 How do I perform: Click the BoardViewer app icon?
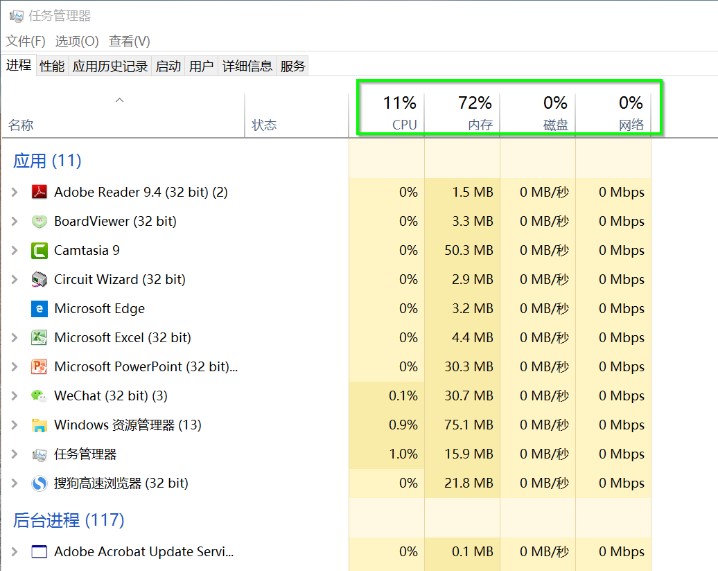[x=39, y=222]
